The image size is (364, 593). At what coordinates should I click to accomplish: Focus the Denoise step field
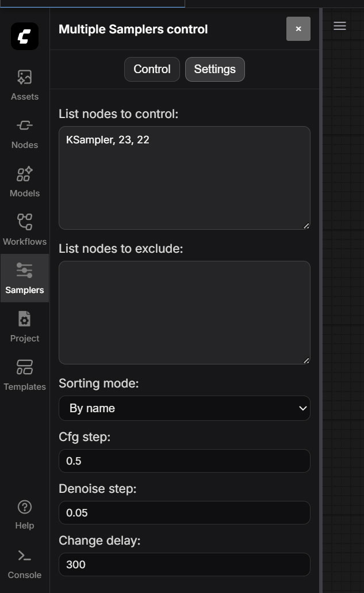point(184,512)
